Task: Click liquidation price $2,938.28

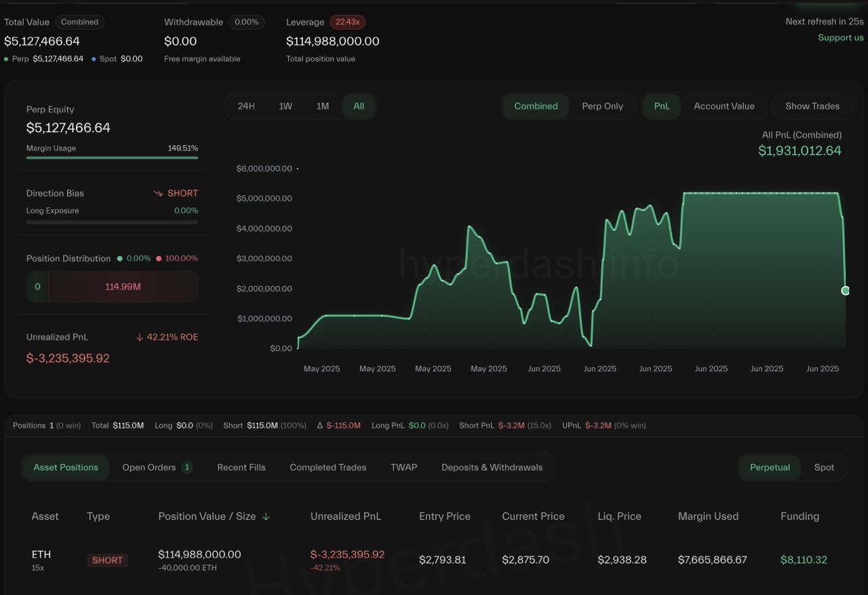Action: tap(622, 560)
